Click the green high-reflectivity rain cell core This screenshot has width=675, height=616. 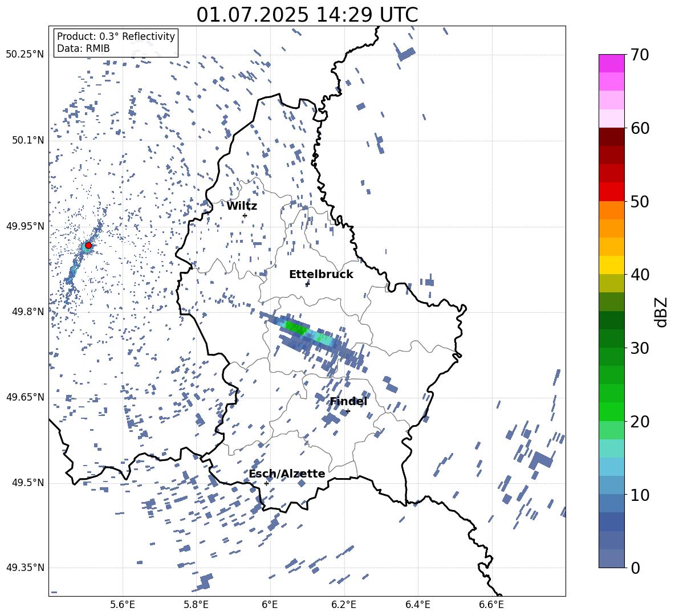pyautogui.click(x=296, y=328)
